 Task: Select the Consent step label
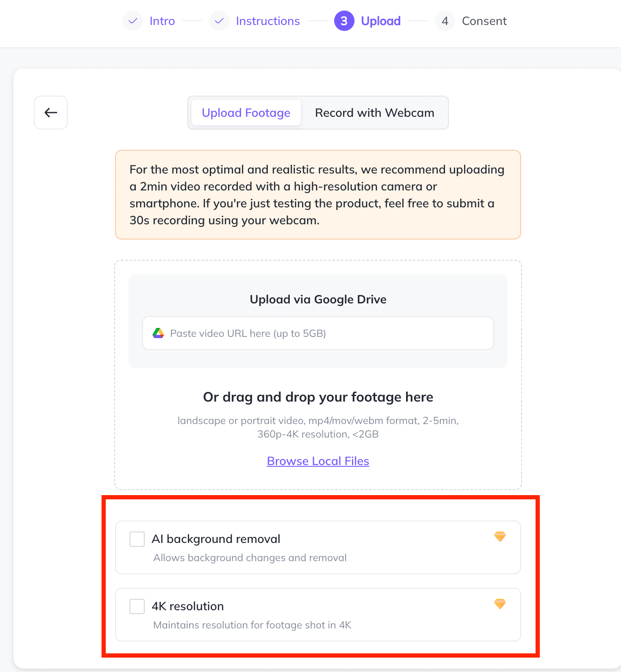484,21
